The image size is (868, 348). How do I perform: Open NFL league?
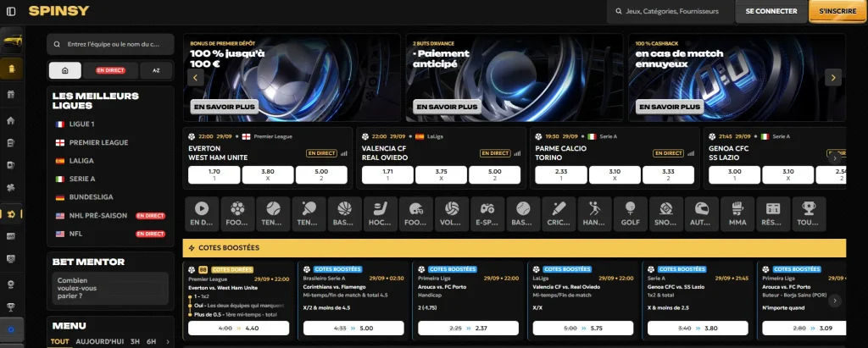coord(110,234)
